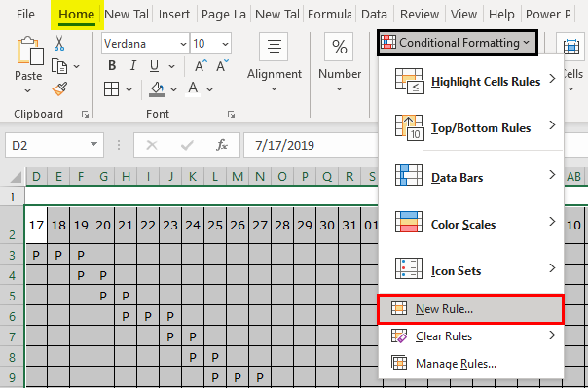
Task: Open Data Bars submenu
Action: [471, 177]
